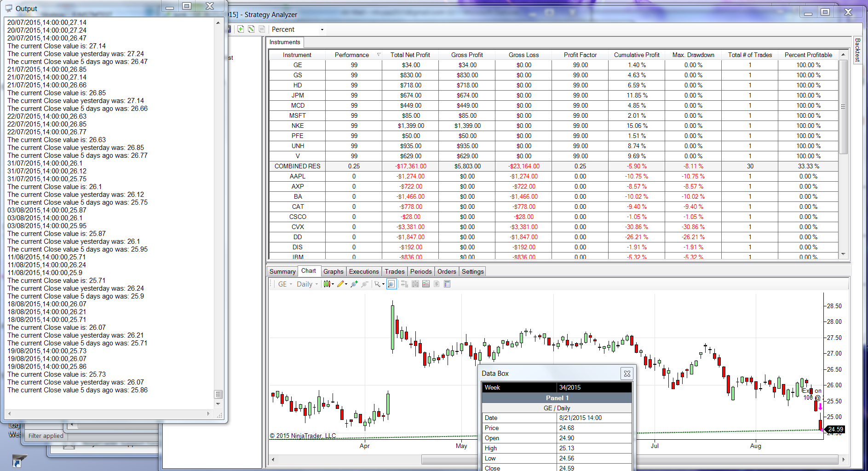Sort by Cumulative Profit column header
Screen dimensions: 868x471
637,55
